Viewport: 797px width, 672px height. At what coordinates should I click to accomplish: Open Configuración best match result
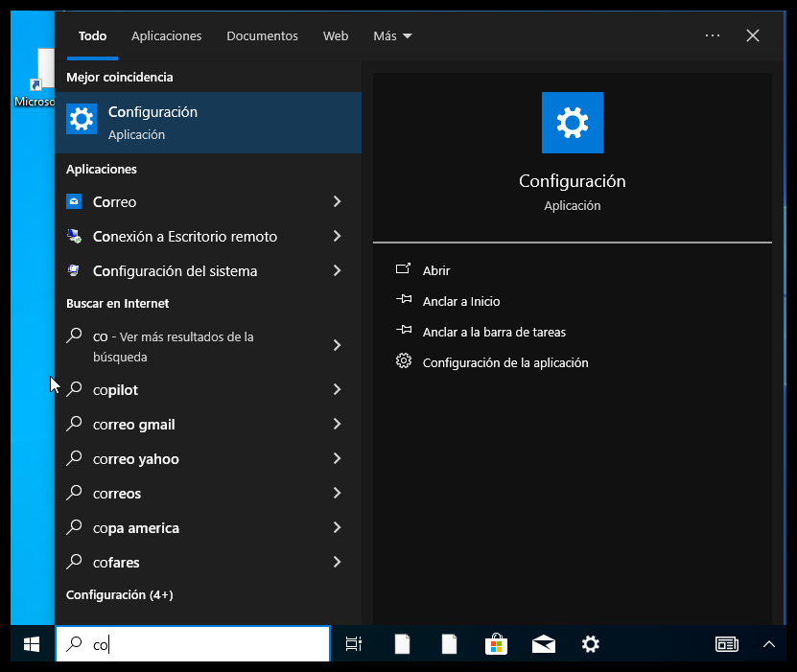tap(208, 123)
